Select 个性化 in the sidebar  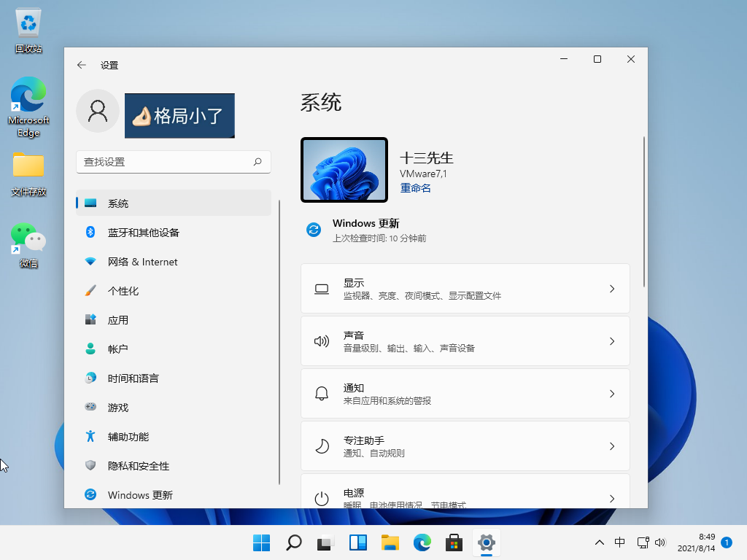click(124, 290)
